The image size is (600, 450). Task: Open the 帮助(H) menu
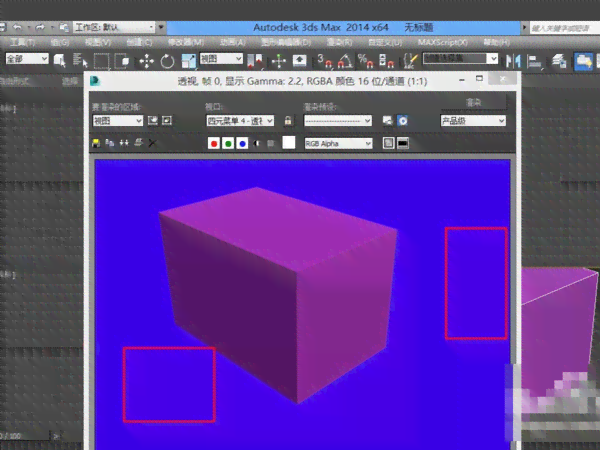tap(496, 42)
